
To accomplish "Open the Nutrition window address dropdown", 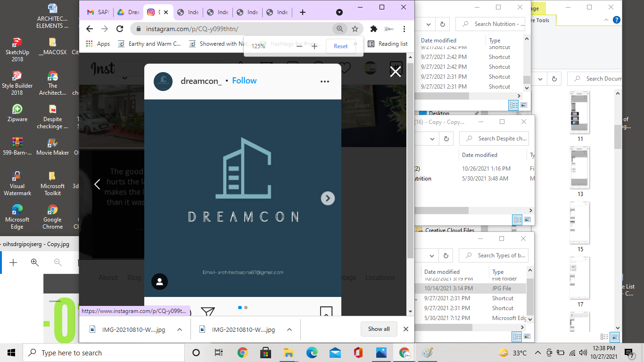I will [x=429, y=24].
